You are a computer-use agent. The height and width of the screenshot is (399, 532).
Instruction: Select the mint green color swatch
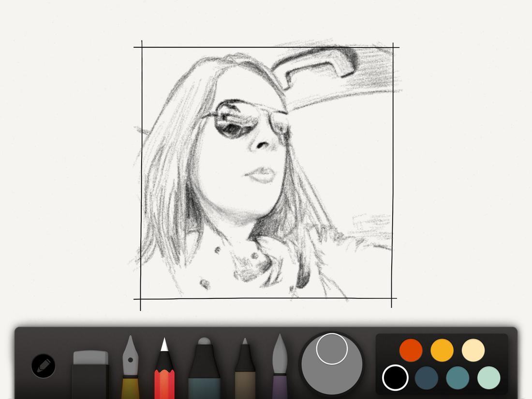pos(488,378)
